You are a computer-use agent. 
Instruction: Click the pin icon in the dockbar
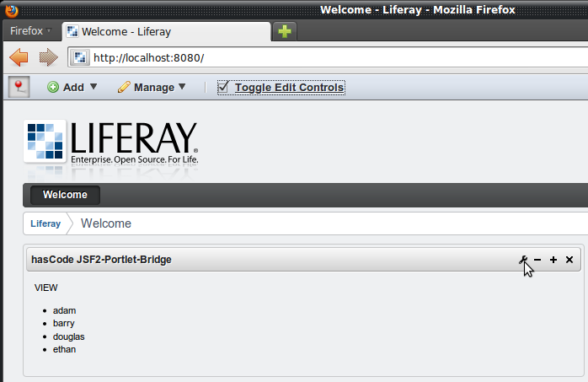point(19,87)
